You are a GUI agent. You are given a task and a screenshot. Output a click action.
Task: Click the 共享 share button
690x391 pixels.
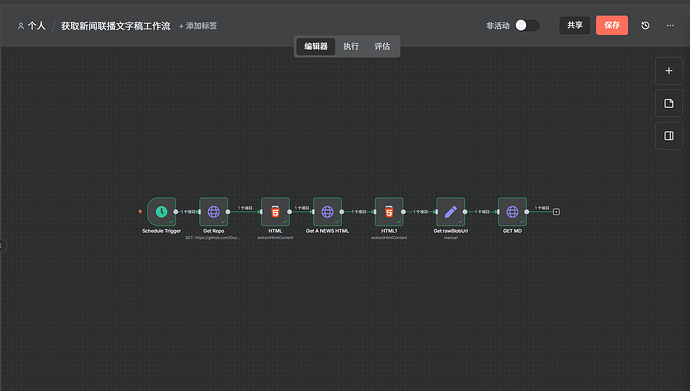tap(575, 26)
